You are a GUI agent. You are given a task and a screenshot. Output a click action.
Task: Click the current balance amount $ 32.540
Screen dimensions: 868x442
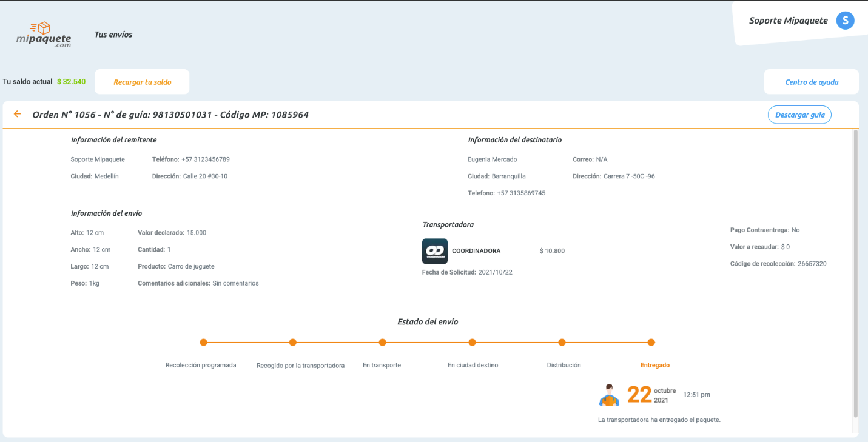click(71, 82)
